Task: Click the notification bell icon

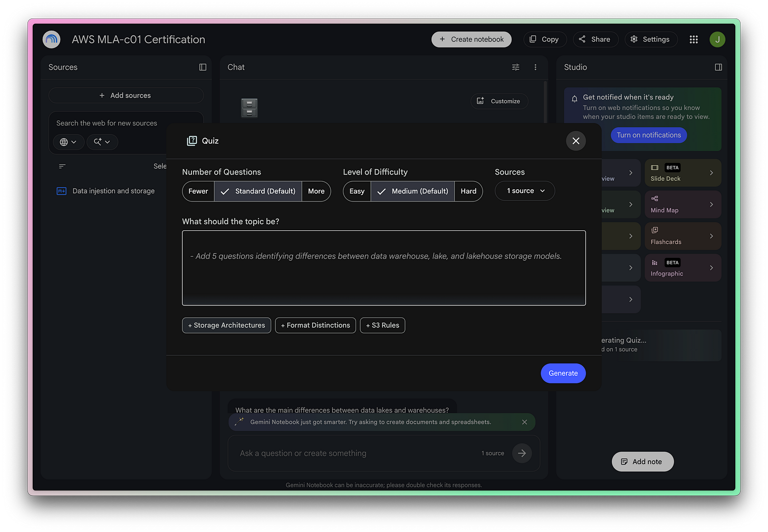Action: coord(574,98)
